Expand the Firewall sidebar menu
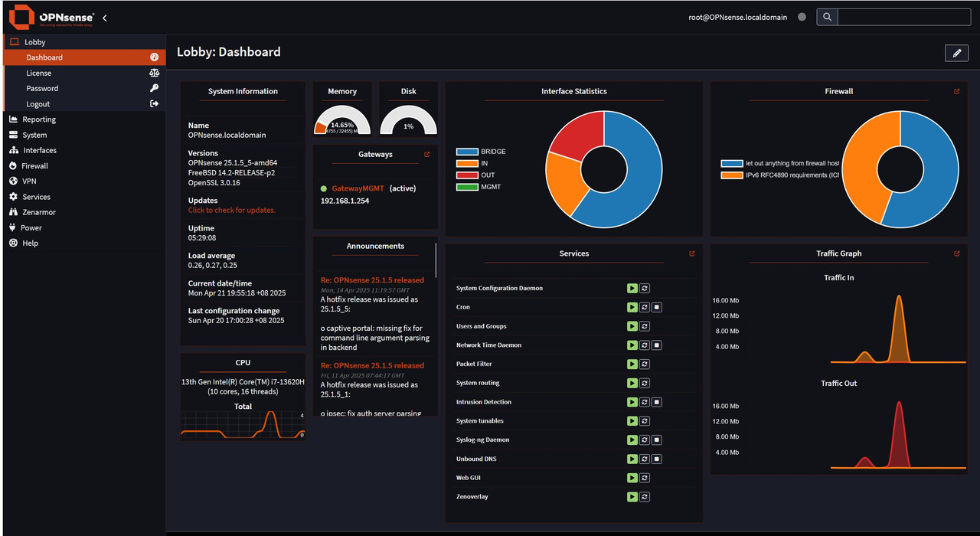Image resolution: width=980 pixels, height=536 pixels. (83, 165)
